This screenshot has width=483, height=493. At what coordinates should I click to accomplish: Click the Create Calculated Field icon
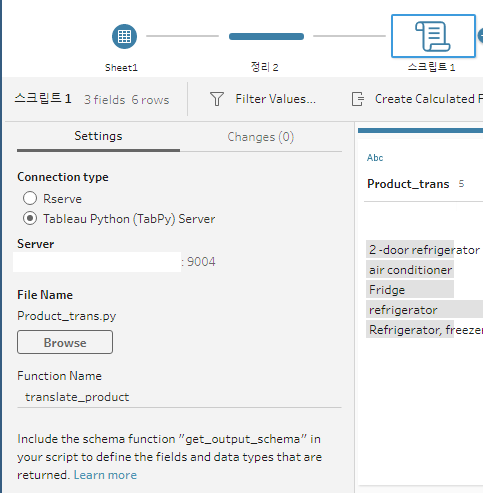(x=358, y=99)
